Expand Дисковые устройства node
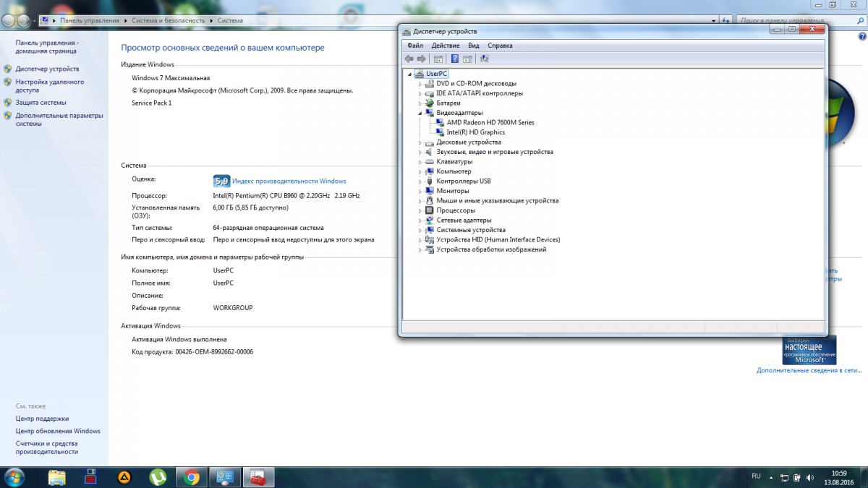This screenshot has width=868, height=488. 420,142
